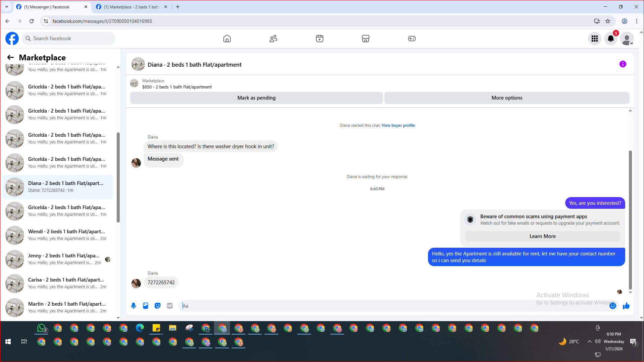Expand the account profile menu
644x362 pixels.
pos(627,39)
